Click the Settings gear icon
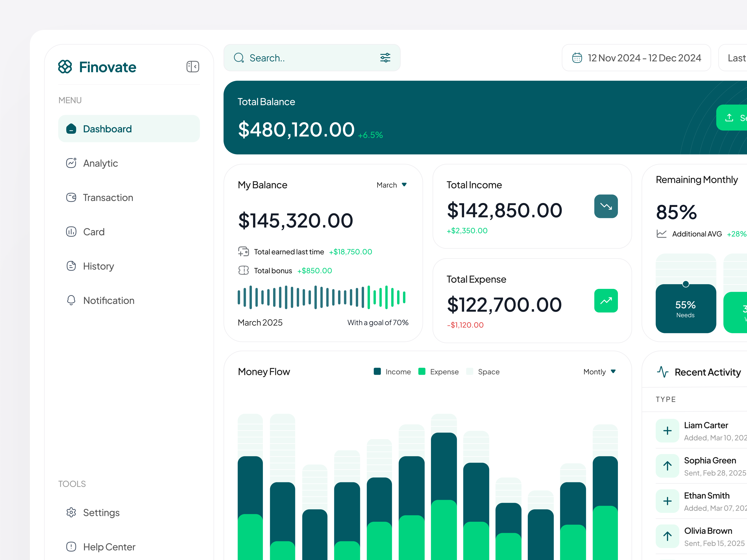The image size is (747, 560). click(x=71, y=512)
